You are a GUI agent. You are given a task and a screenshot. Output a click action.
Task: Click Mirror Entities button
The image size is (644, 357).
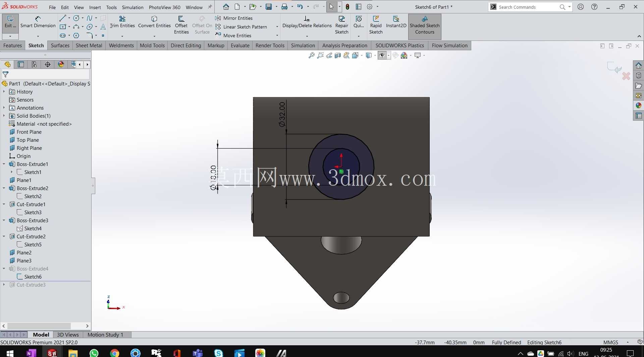234,18
